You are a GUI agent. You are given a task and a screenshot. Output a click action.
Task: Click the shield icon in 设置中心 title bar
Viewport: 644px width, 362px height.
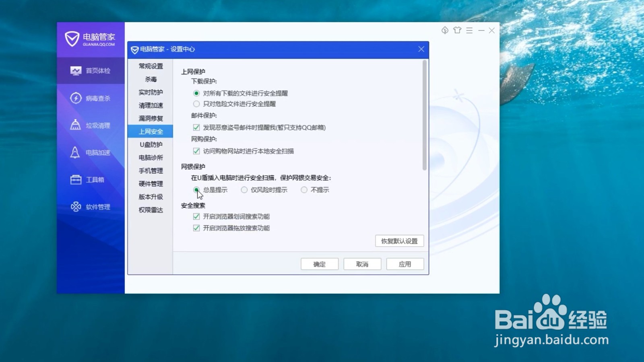coord(135,49)
